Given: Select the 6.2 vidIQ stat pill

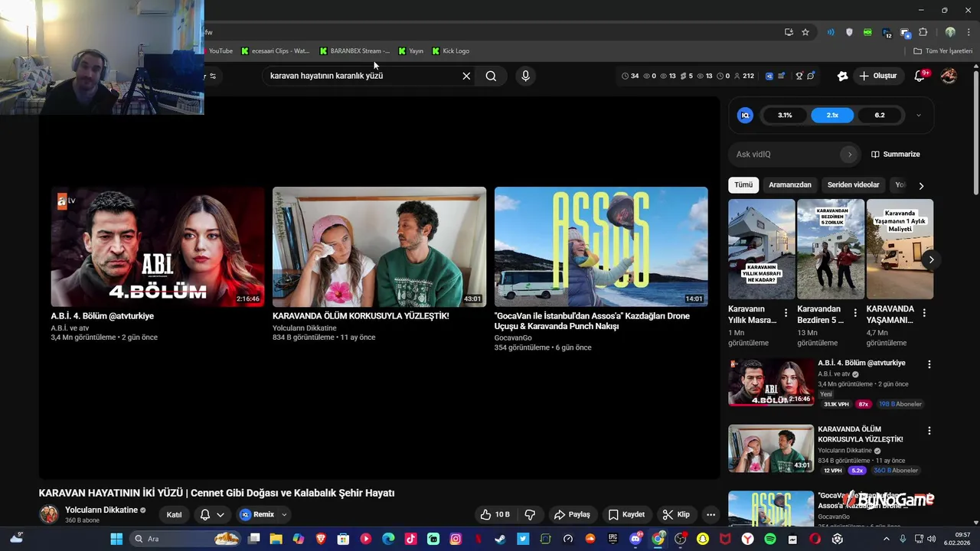Looking at the screenshot, I should point(880,116).
